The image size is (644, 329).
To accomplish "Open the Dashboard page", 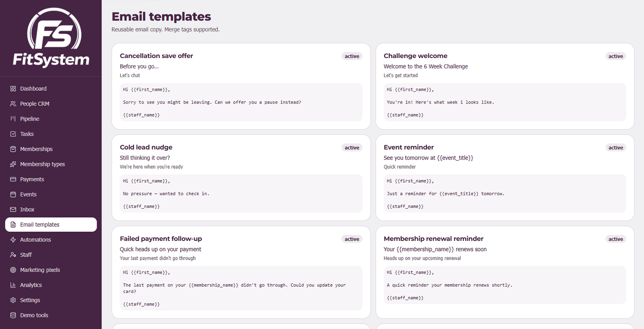I will click(x=51, y=89).
